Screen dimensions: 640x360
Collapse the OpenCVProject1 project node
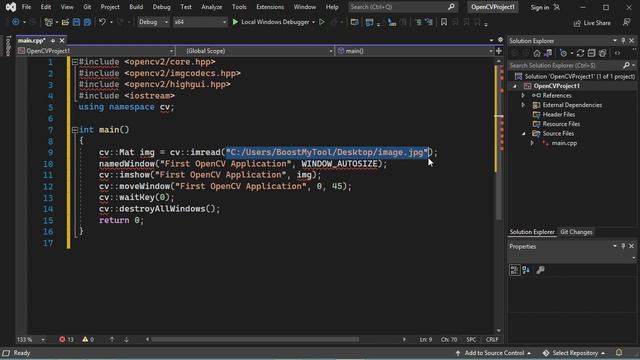(515, 86)
